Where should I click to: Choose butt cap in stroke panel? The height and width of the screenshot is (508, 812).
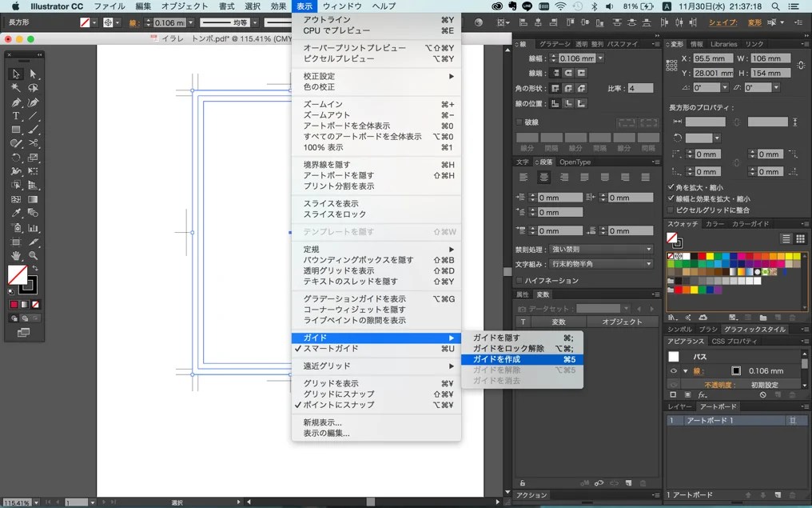tap(555, 73)
